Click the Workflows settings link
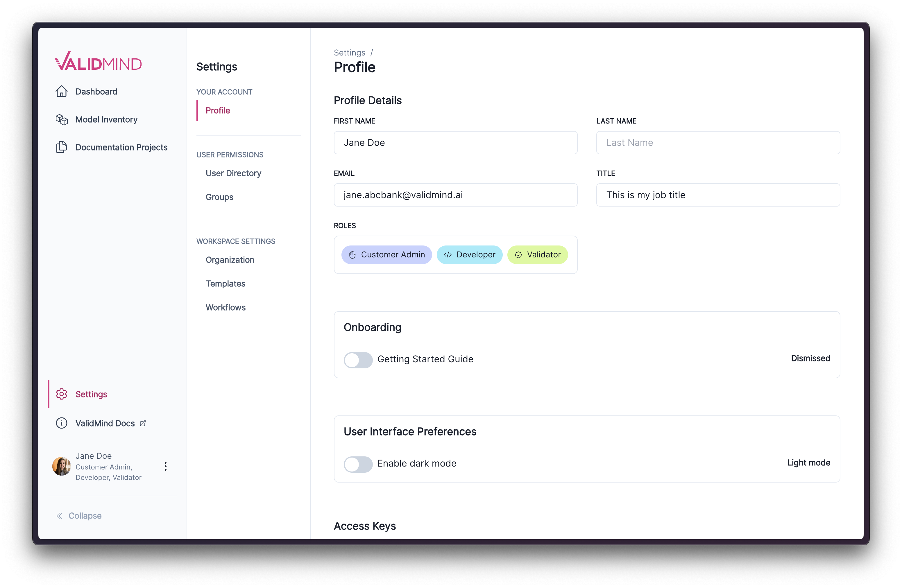 226,307
